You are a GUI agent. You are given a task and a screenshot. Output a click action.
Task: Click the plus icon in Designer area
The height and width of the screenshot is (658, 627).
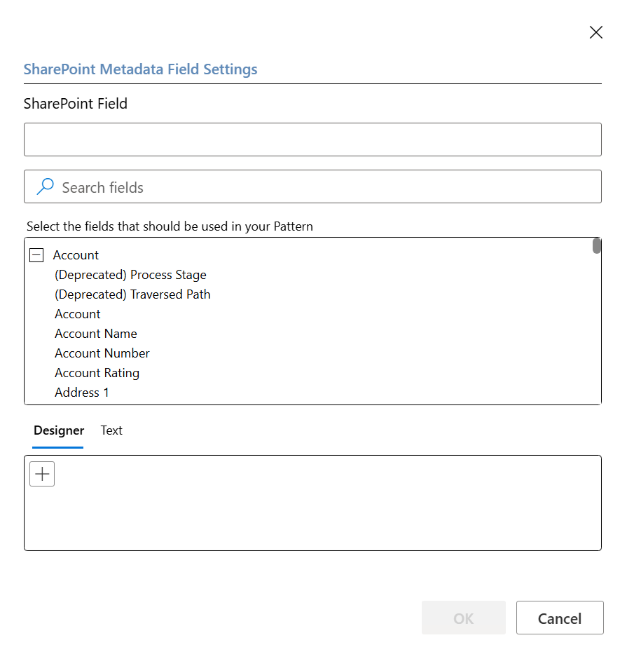coord(42,474)
